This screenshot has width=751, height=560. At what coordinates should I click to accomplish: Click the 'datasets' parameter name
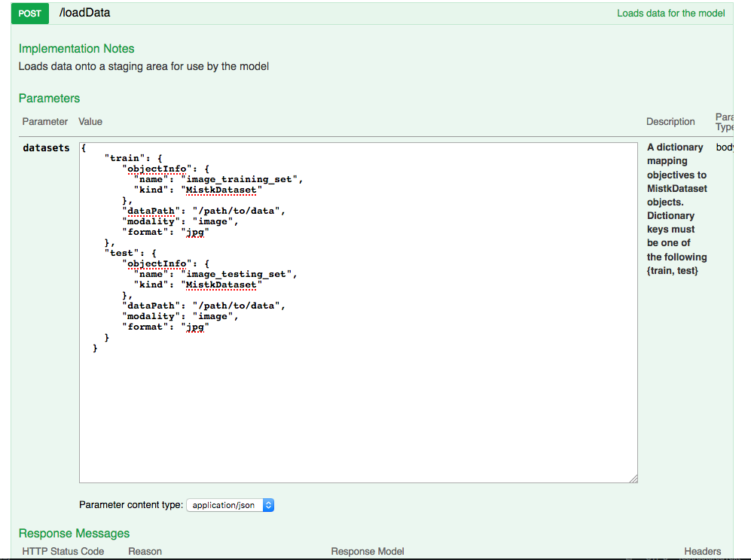(x=46, y=148)
